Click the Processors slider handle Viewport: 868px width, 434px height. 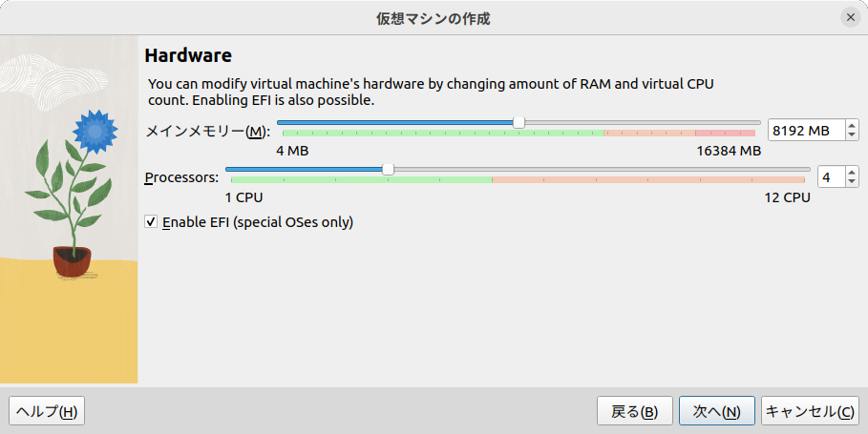click(389, 169)
